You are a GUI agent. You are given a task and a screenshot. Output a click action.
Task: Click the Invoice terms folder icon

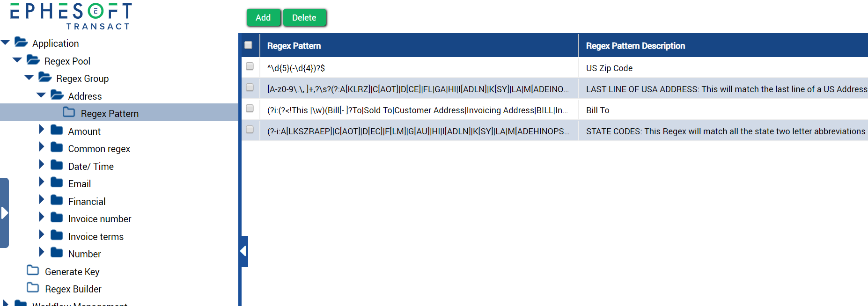(x=57, y=235)
